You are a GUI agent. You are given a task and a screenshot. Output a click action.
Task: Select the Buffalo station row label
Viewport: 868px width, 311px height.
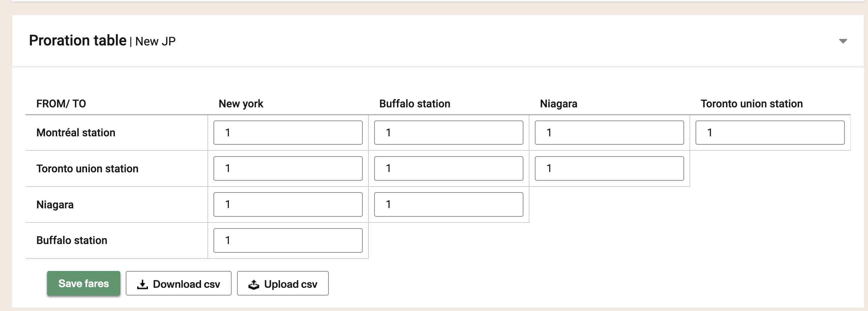click(72, 240)
